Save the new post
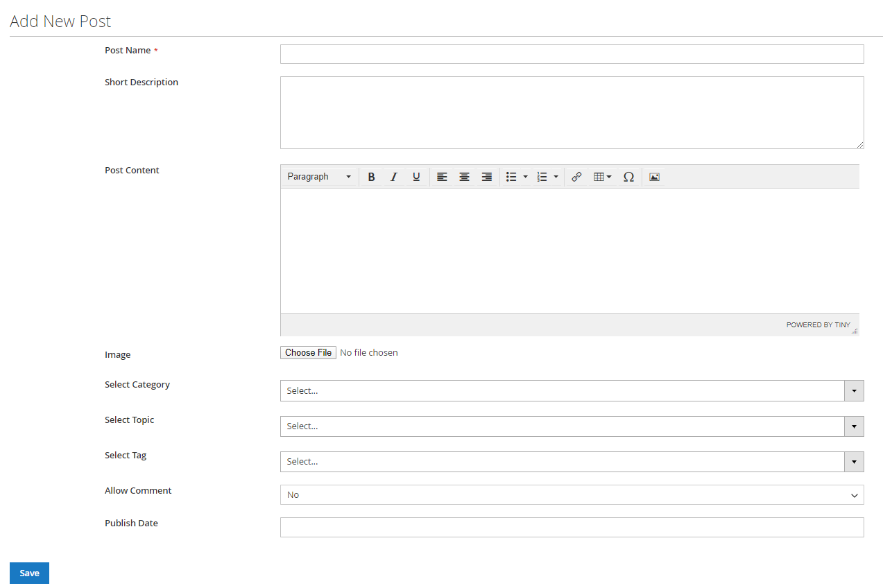The height and width of the screenshot is (588, 883). click(29, 573)
